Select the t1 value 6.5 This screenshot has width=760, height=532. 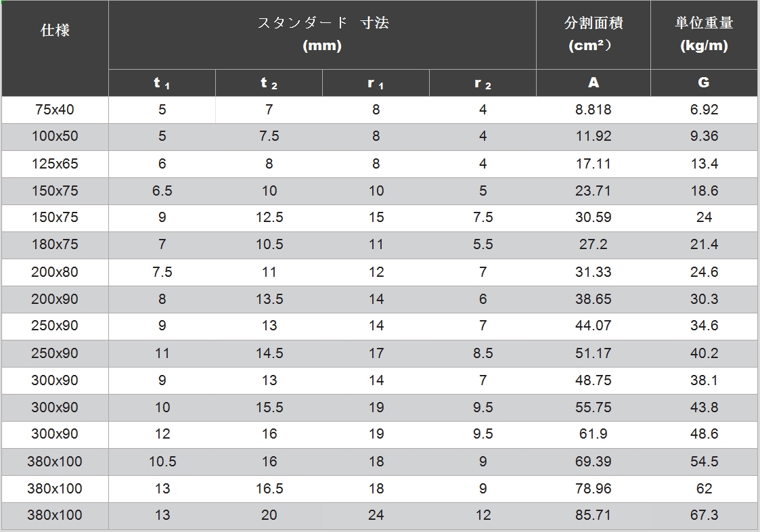162,191
